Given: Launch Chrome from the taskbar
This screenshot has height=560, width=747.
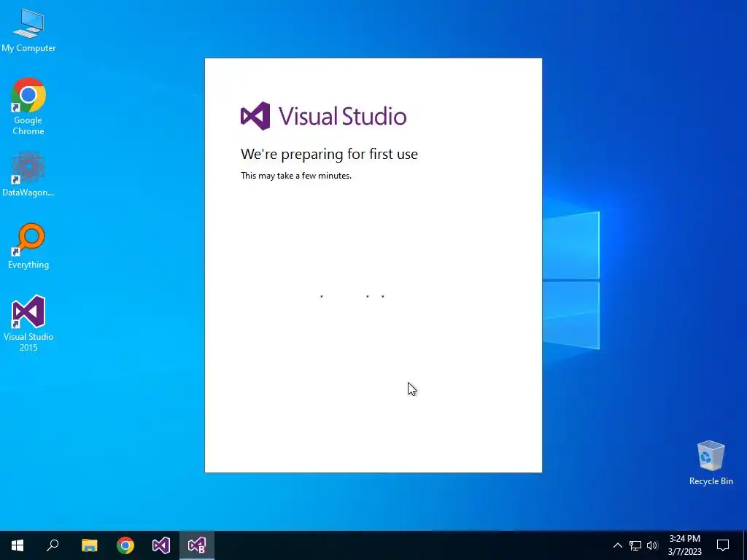Looking at the screenshot, I should click(125, 545).
